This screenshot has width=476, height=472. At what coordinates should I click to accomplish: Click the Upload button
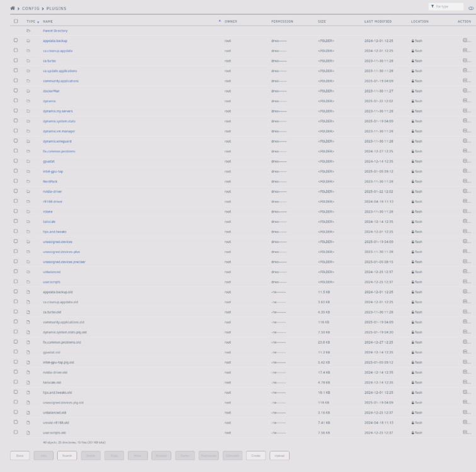280,455
